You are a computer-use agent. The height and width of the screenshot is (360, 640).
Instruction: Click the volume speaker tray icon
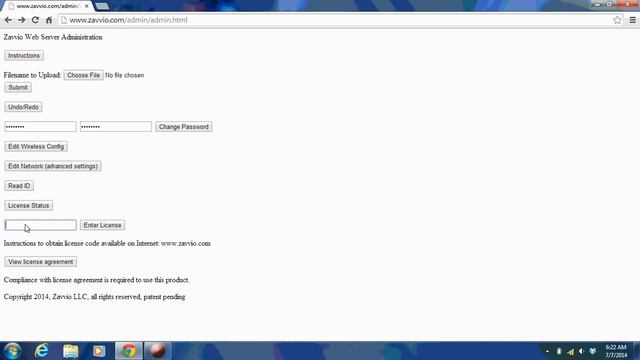(x=581, y=351)
